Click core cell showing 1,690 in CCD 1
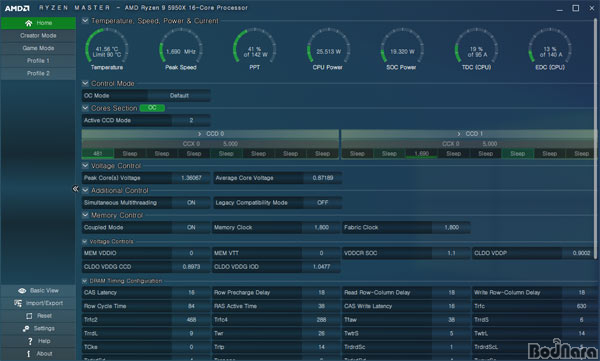The width and height of the screenshot is (600, 361). [421, 154]
